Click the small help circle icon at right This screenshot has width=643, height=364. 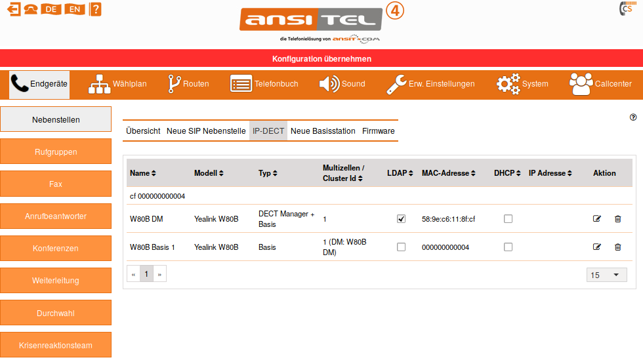[633, 117]
